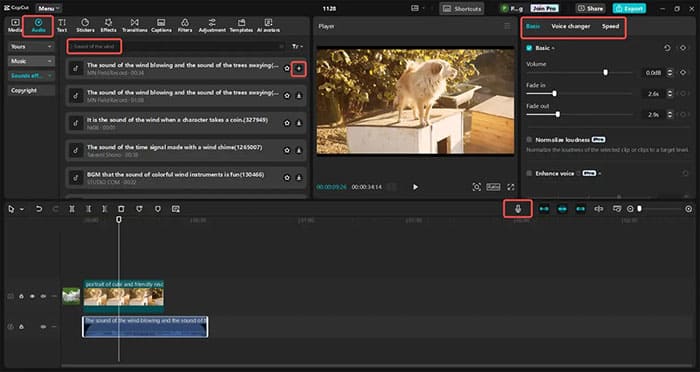Viewport: 700px width, 372px height.
Task: Enable the Normalize loudness checkbox
Action: click(529, 140)
